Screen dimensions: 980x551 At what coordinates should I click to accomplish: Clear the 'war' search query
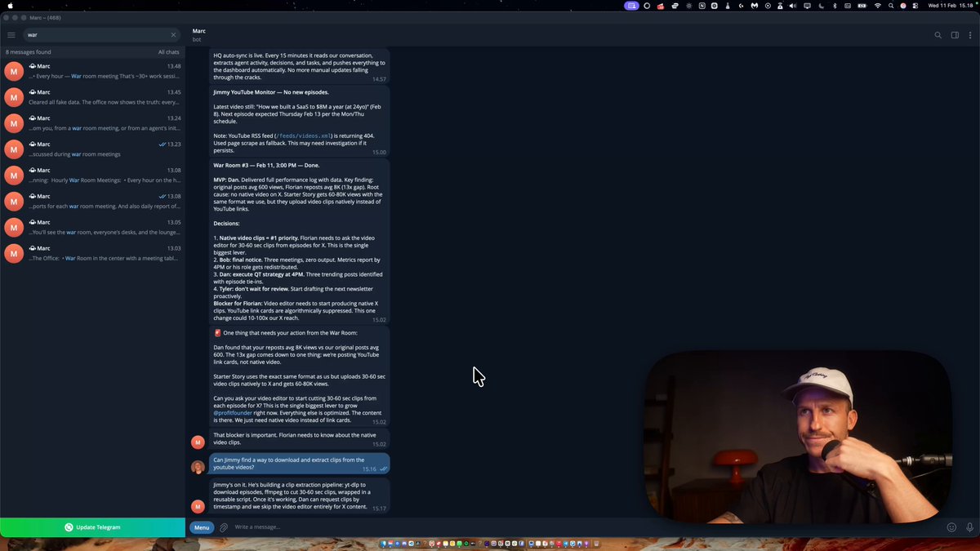point(173,35)
